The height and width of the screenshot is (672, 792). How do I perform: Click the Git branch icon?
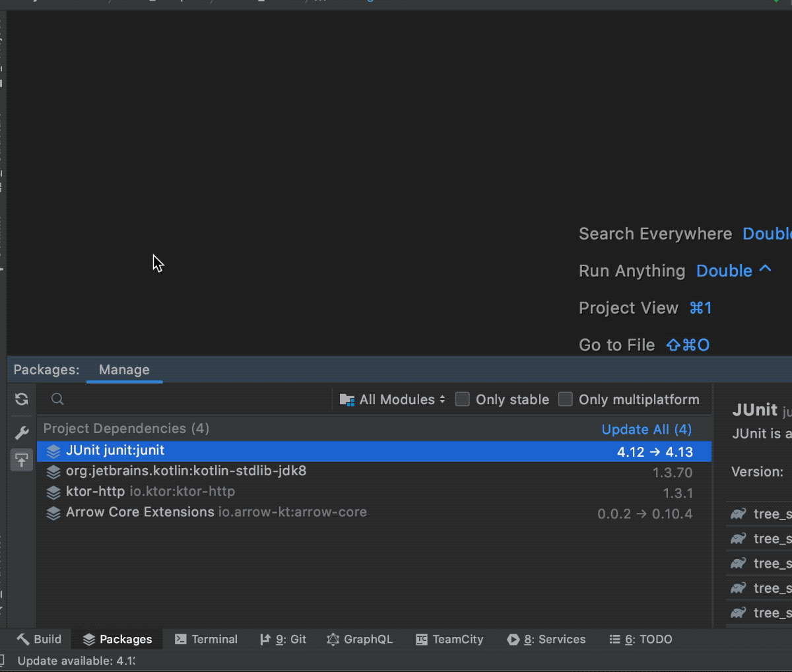(x=265, y=639)
